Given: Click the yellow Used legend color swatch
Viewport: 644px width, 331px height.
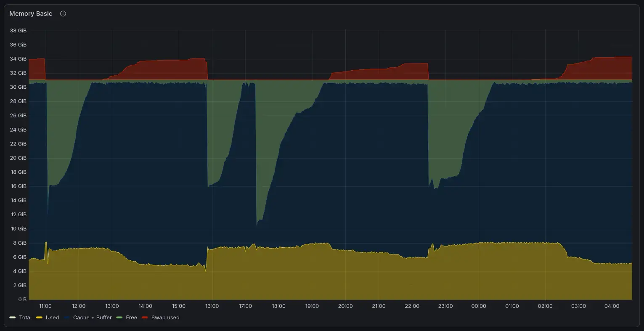Looking at the screenshot, I should (39, 318).
